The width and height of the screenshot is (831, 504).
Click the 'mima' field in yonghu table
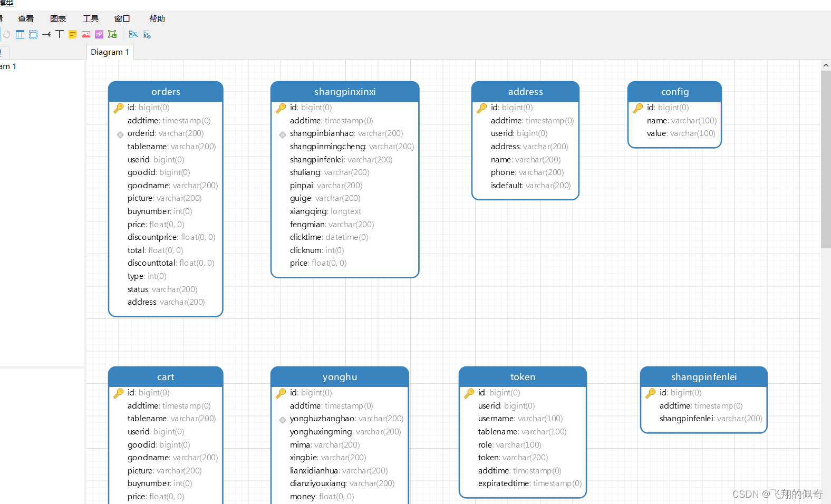325,445
